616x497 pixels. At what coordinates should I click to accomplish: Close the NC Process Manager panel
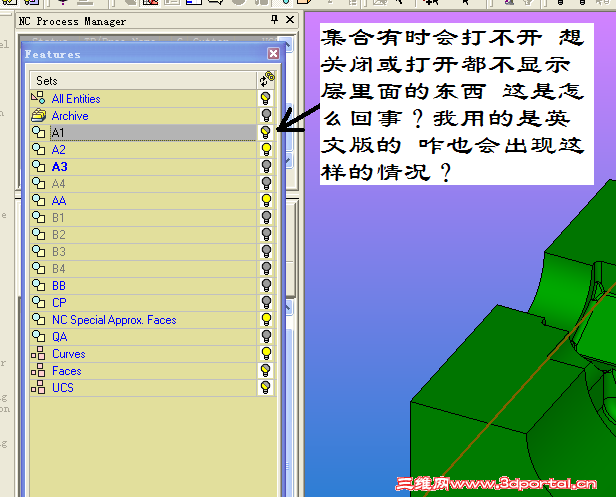click(x=290, y=20)
